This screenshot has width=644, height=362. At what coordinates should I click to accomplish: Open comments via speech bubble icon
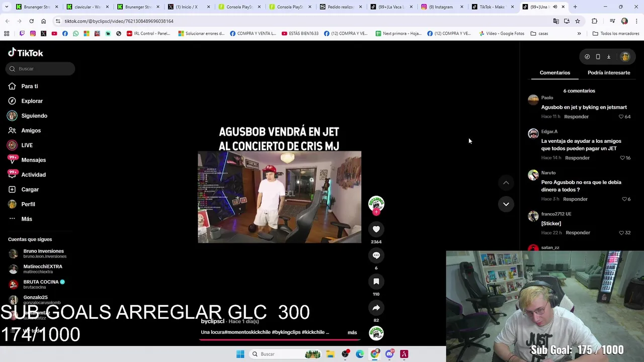(x=376, y=255)
